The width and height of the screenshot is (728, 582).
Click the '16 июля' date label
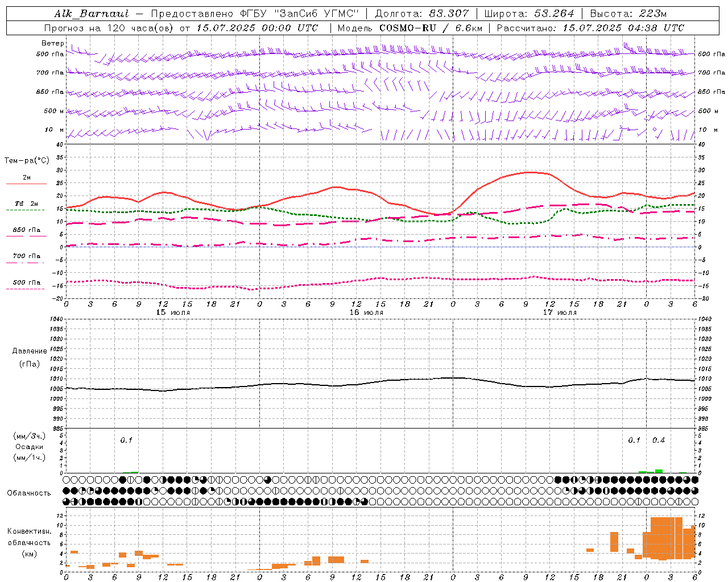click(x=366, y=313)
